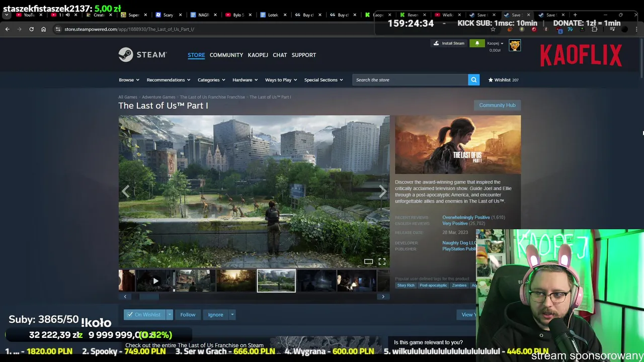644x362 pixels.
Task: Open the Categories dropdown
Action: coord(211,80)
